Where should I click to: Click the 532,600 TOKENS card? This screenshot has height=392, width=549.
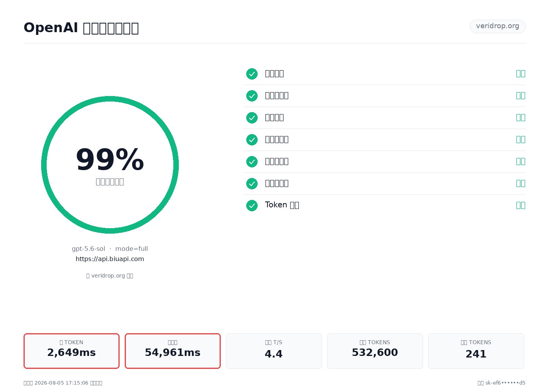[x=375, y=351]
